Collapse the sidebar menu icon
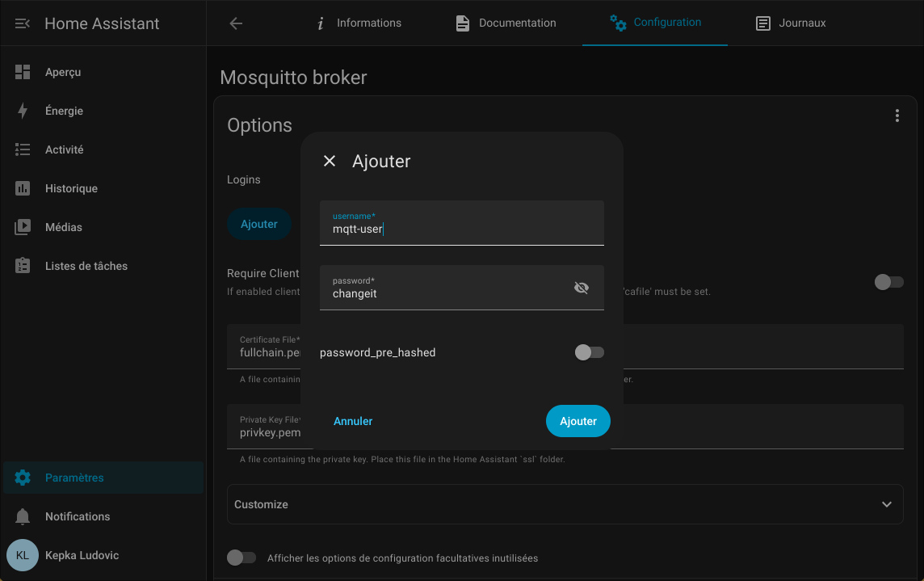 [23, 23]
